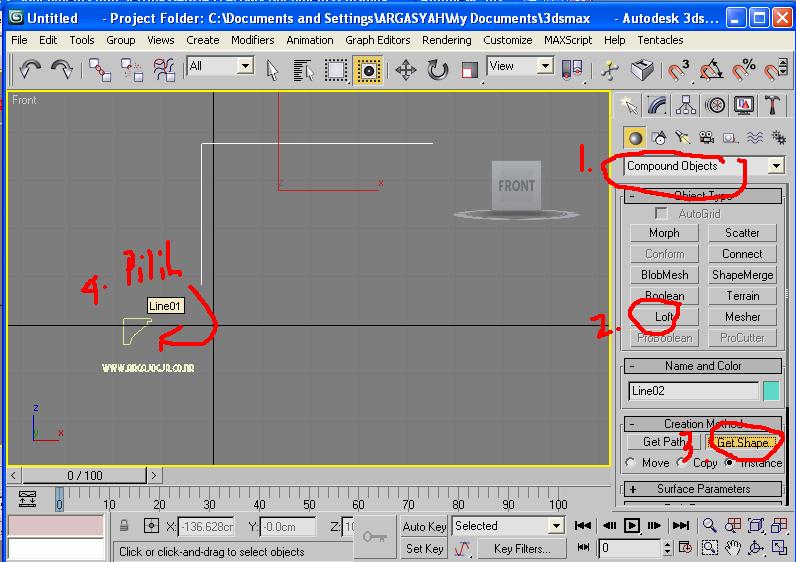Click the Loft button
The width and height of the screenshot is (796, 562).
[664, 317]
